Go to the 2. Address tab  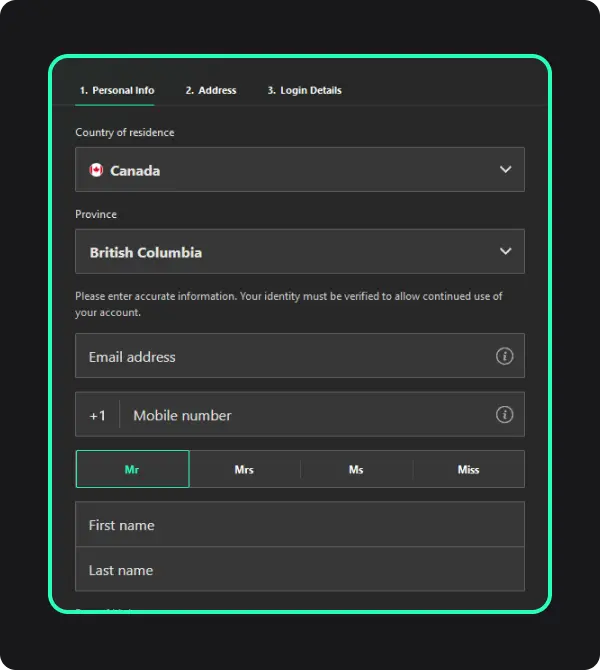click(211, 90)
